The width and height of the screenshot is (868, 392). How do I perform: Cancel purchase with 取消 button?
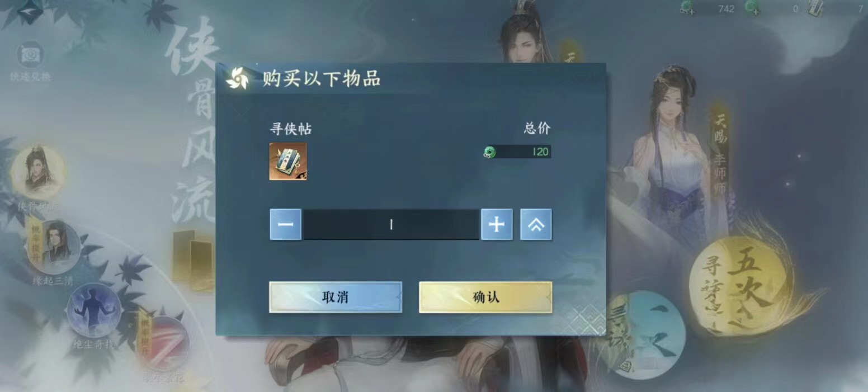click(x=336, y=297)
